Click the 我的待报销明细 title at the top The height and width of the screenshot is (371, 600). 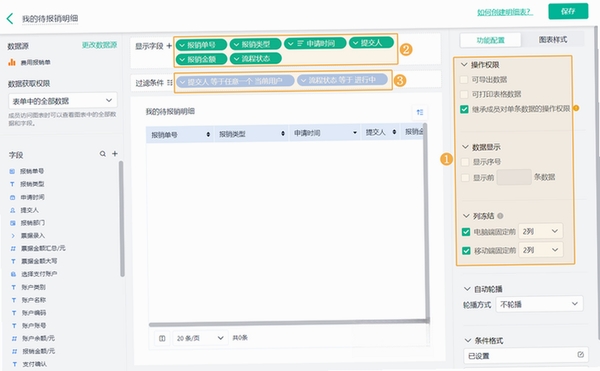point(50,19)
